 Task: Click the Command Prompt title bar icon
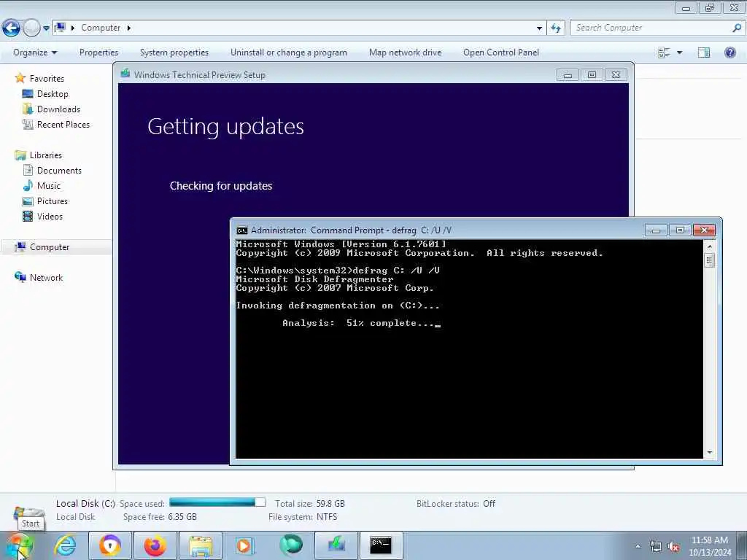pos(242,230)
